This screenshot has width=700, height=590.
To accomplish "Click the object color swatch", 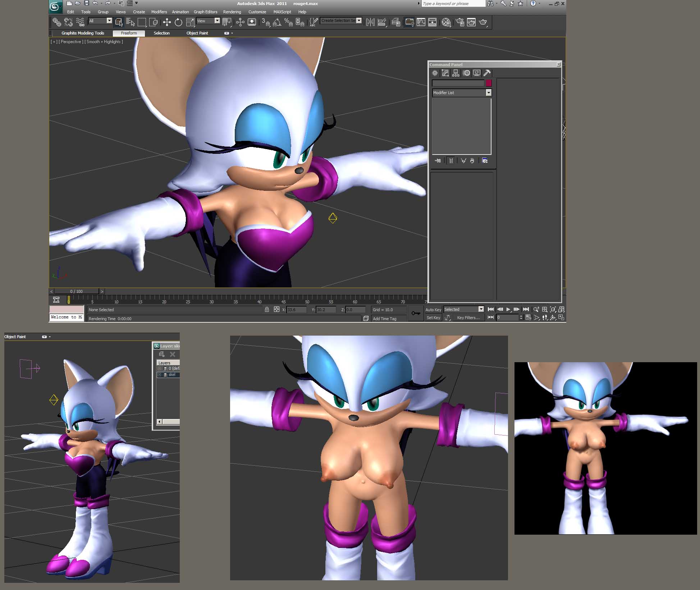I will [x=489, y=83].
